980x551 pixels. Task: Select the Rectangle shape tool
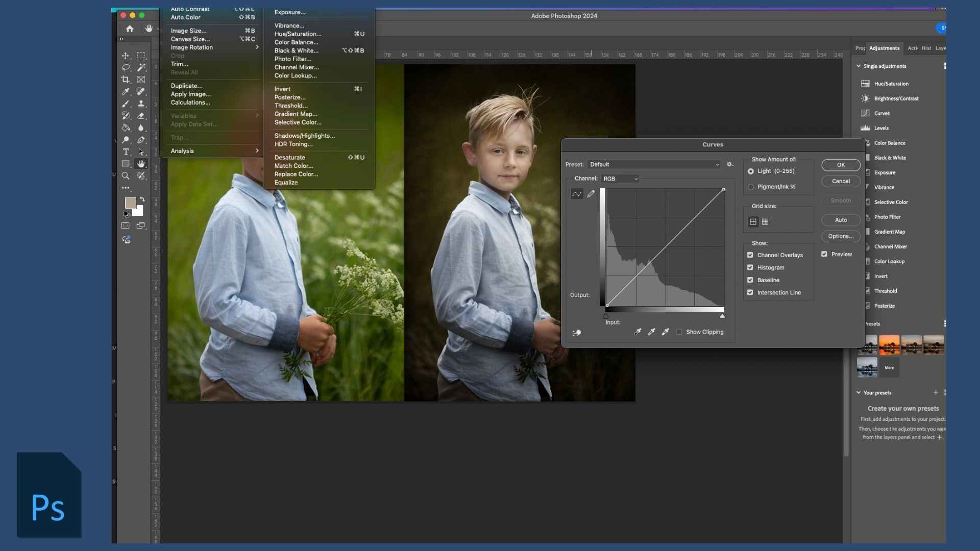coord(125,164)
